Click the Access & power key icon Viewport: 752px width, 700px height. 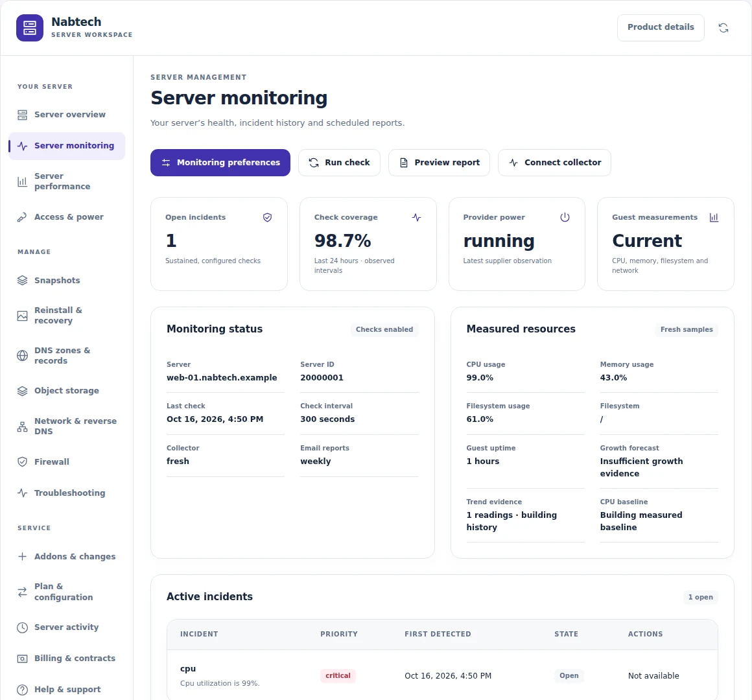pyautogui.click(x=23, y=217)
